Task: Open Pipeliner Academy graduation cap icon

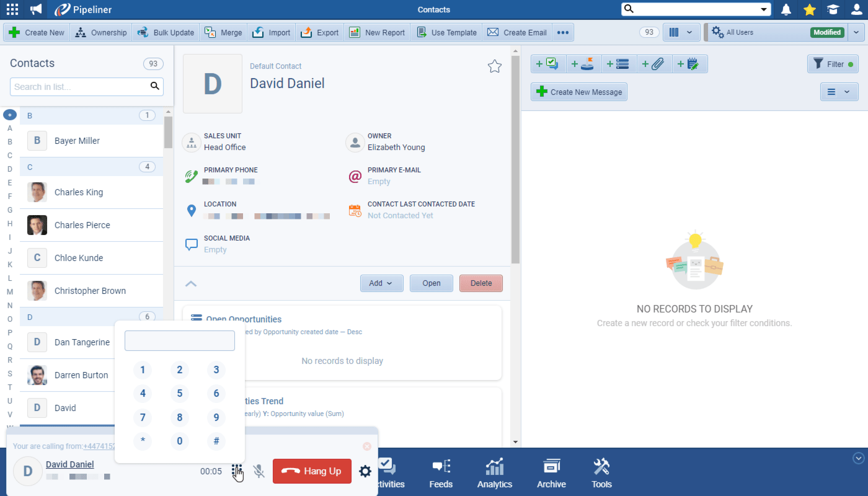Action: tap(833, 9)
